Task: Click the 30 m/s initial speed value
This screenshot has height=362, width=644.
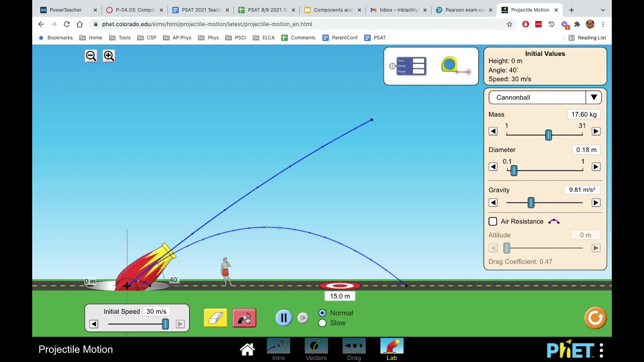Action: point(156,312)
